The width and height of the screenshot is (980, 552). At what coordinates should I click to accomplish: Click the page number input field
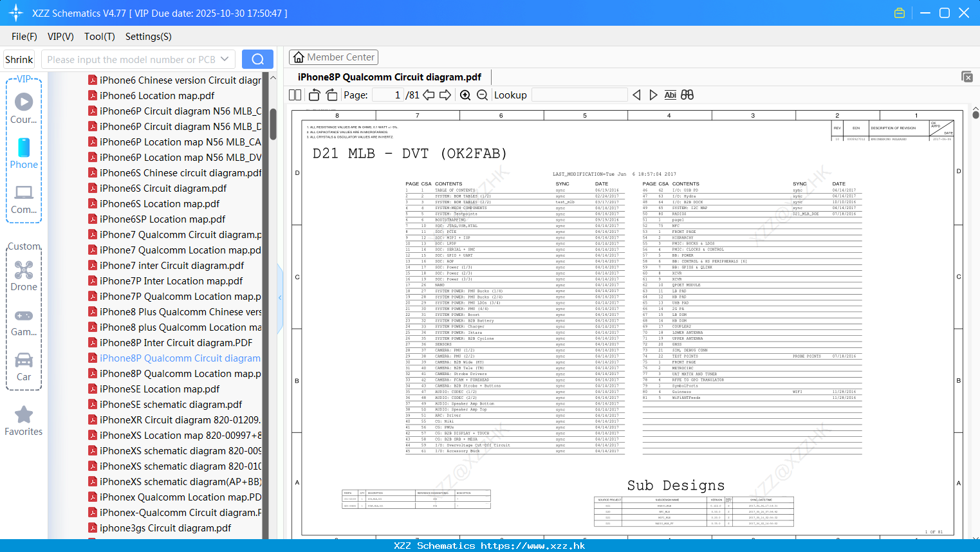(x=388, y=95)
